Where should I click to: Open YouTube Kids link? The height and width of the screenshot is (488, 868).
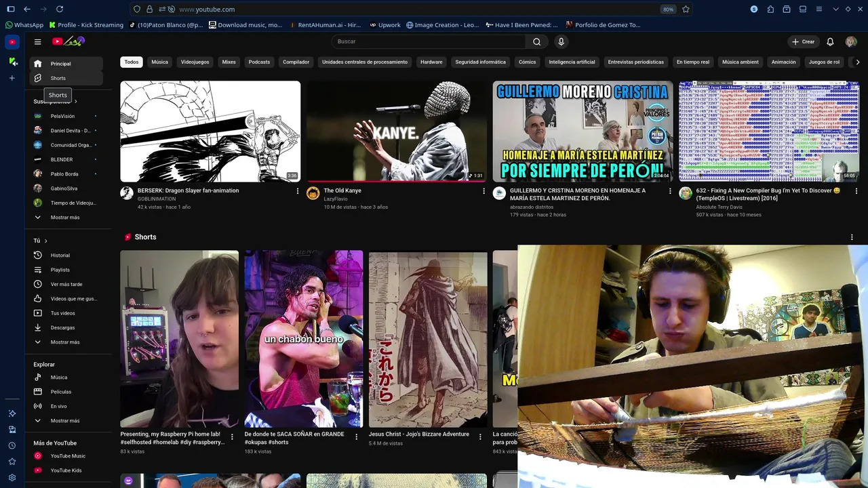[66, 470]
